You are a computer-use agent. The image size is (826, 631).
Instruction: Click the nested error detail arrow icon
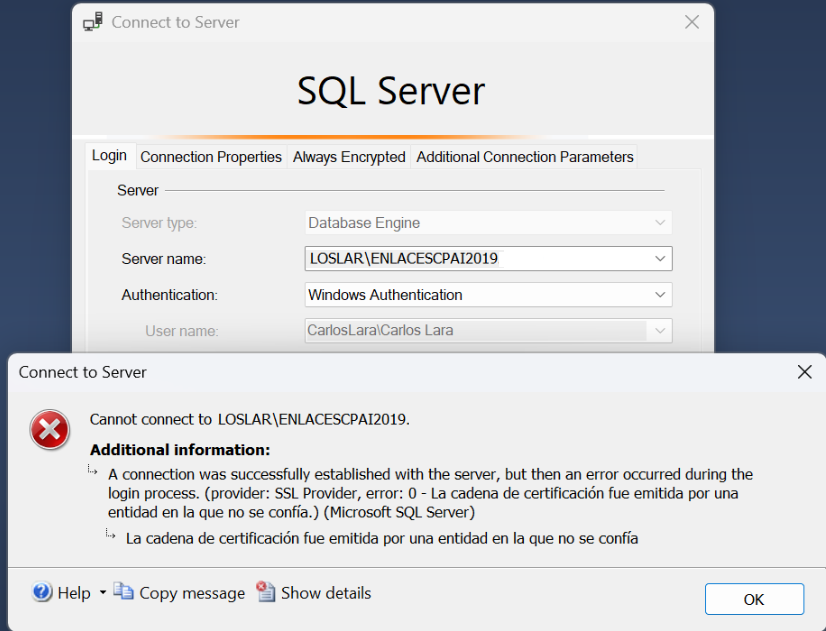pos(110,534)
